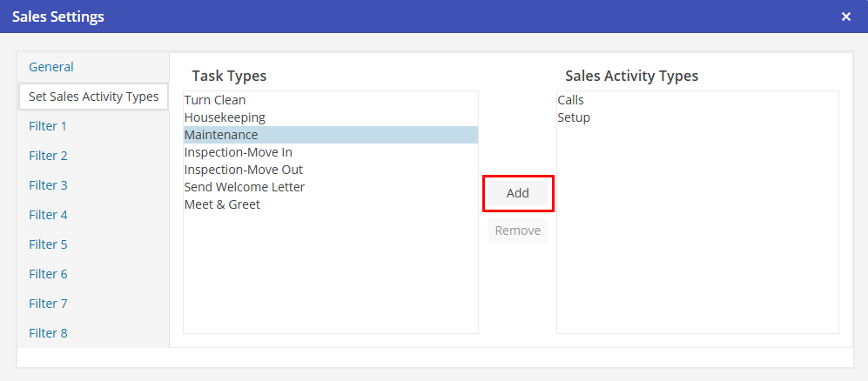Click the Add button
Screen dimensions: 868x381
[x=518, y=193]
